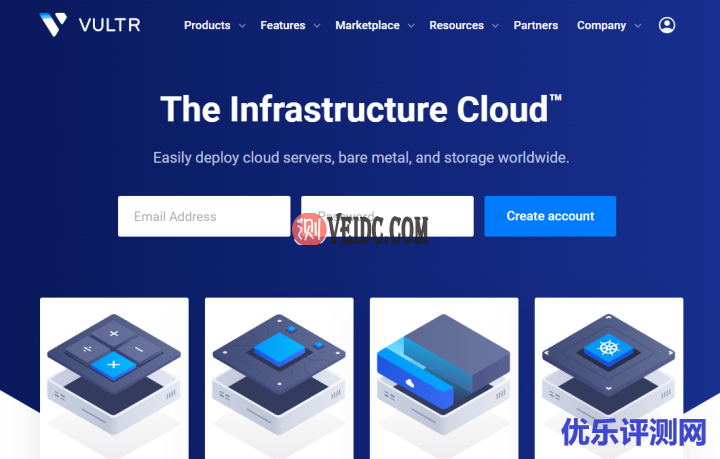Click the 'Easily deploy cloud servers' subtitle
Image resolution: width=720 pixels, height=459 pixels.
point(361,157)
